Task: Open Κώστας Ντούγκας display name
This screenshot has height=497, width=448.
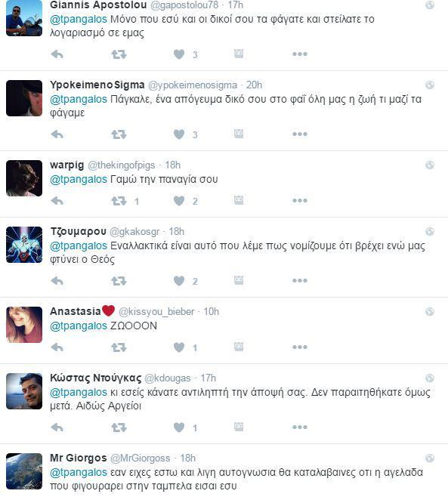Action: [95, 378]
